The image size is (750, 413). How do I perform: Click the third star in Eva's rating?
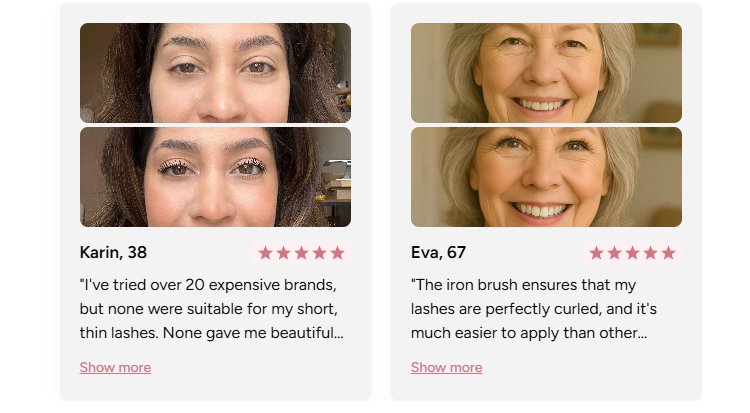coord(633,253)
